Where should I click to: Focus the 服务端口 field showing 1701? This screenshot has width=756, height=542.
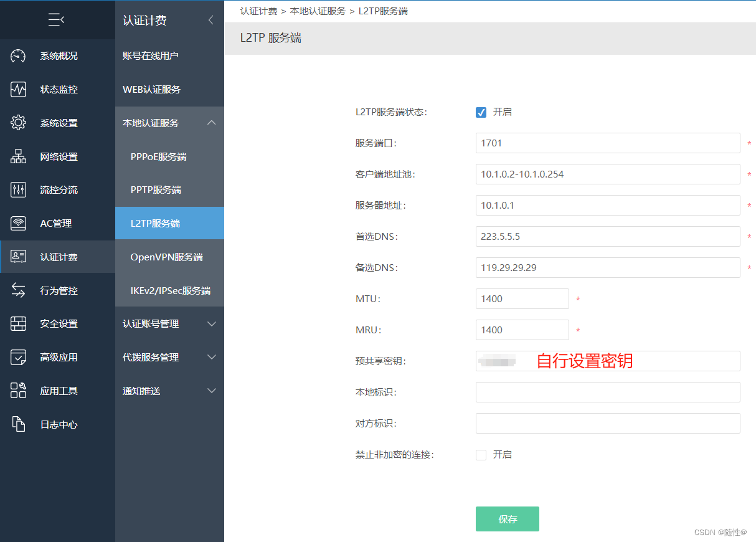click(x=608, y=143)
